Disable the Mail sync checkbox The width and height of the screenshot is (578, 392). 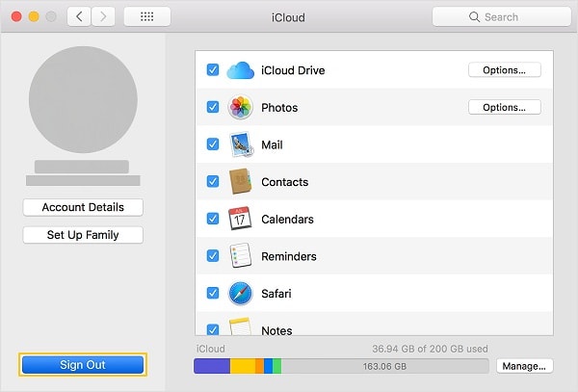coord(212,144)
